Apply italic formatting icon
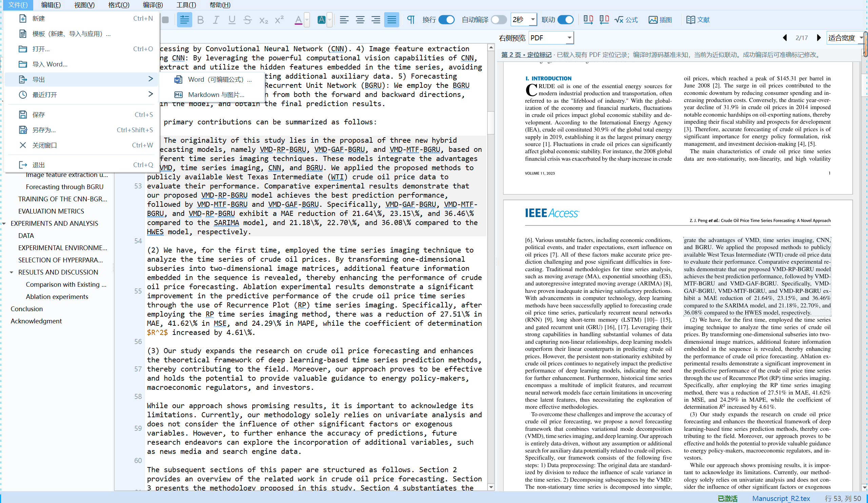Viewport: 868px width, 503px height. pos(216,20)
